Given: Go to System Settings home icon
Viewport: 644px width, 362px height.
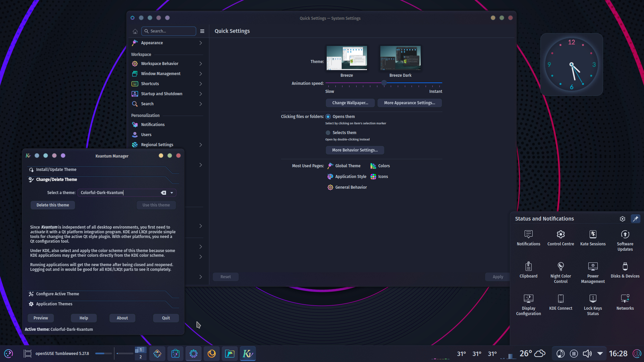Looking at the screenshot, I should click(x=135, y=31).
